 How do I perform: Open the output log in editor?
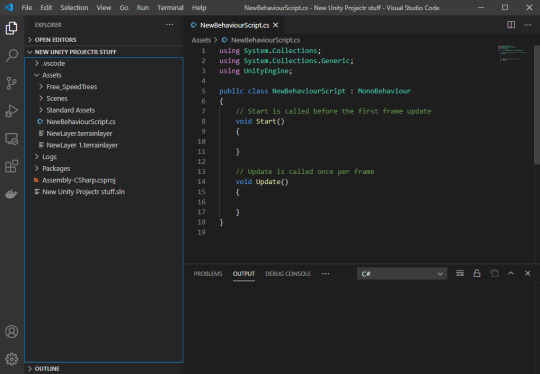494,273
